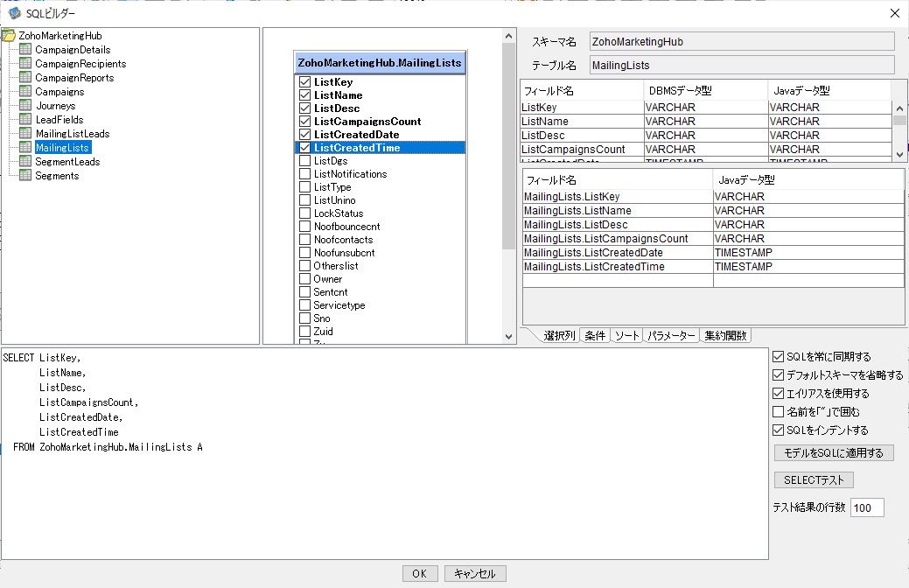The width and height of the screenshot is (909, 588).
Task: Select the MailingLists.ListCreatedTime row
Action: click(x=713, y=266)
